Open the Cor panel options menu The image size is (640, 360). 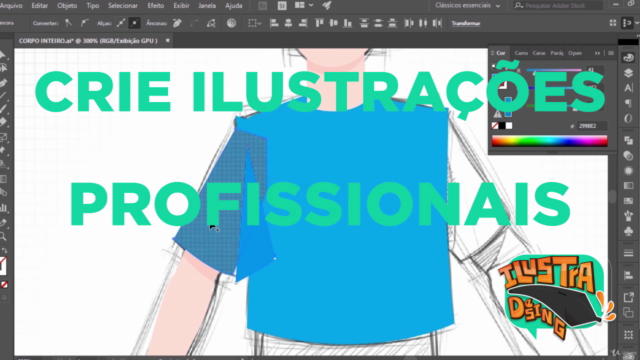pyautogui.click(x=611, y=53)
